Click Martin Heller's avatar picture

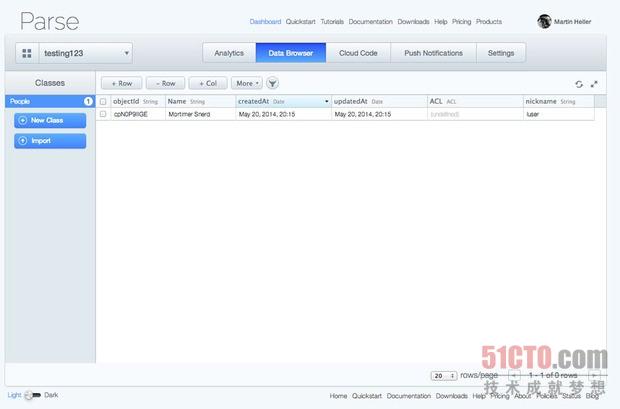tap(544, 21)
